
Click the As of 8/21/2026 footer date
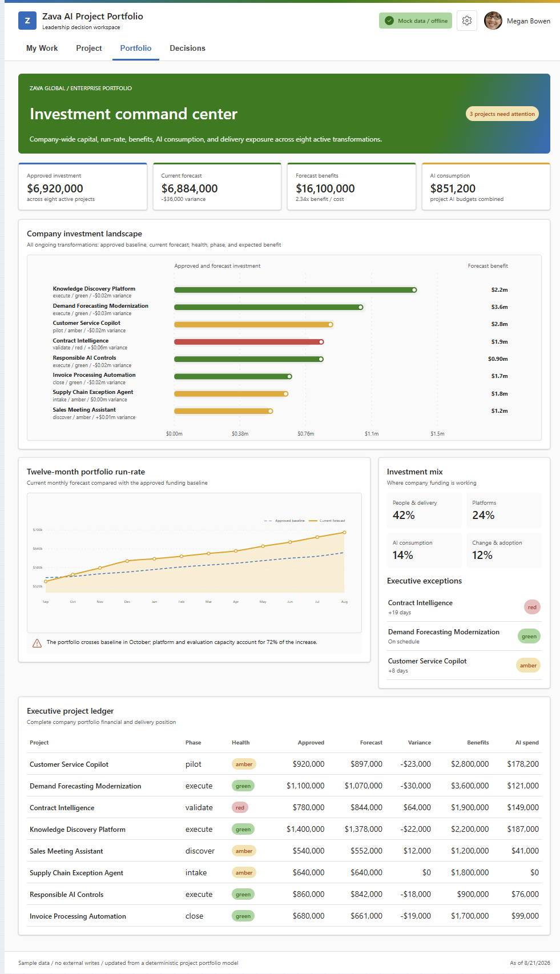530,963
